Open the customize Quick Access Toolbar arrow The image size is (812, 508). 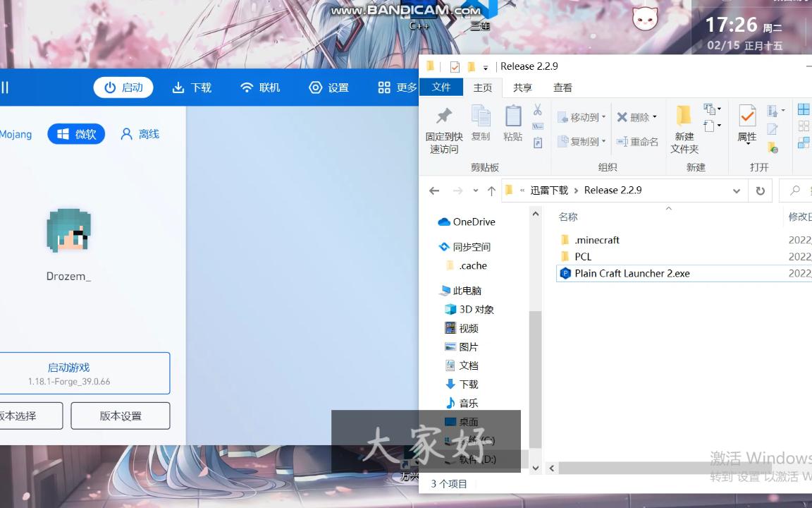(x=485, y=68)
